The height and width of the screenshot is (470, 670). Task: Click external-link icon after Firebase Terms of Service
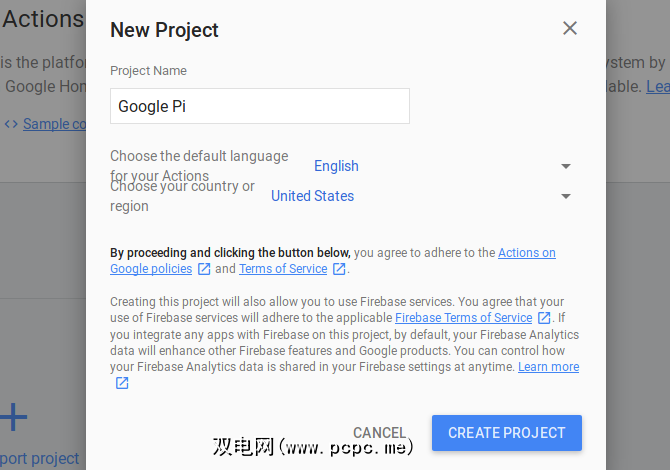tap(545, 318)
